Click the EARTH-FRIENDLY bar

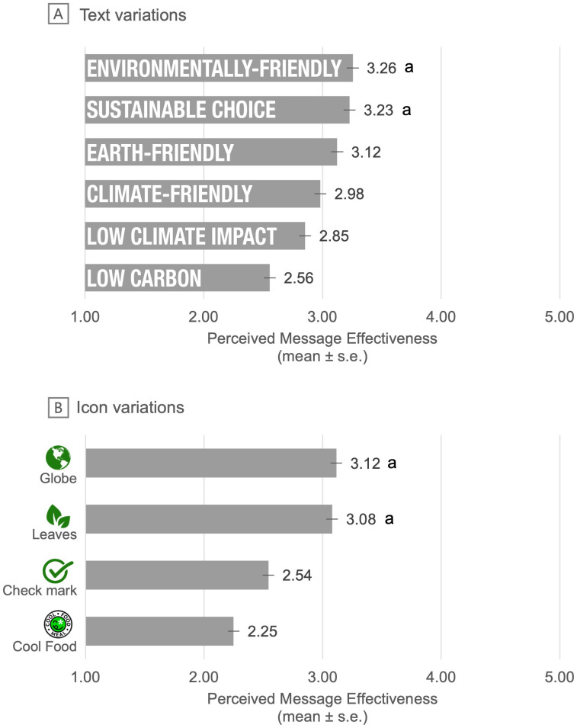(x=210, y=152)
